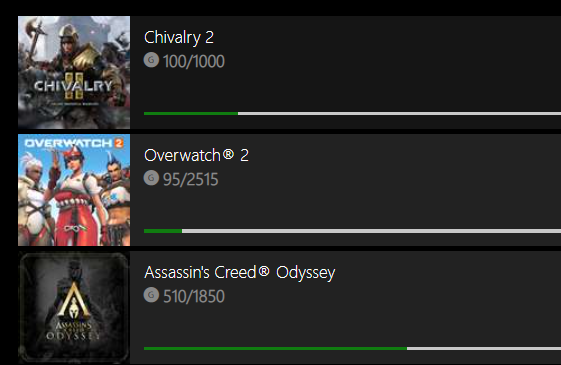Viewport: 561px width, 365px height.
Task: Open the Assassin's Creed Odyssey cover thumbnail
Action: tap(74, 308)
